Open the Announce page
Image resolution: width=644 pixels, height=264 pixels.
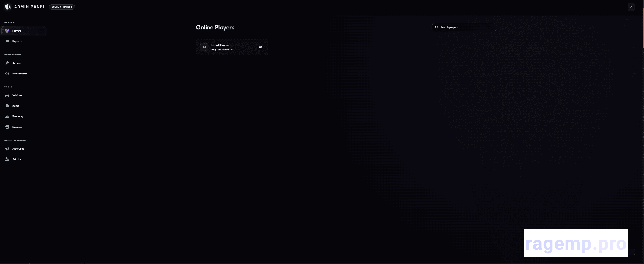click(24, 149)
